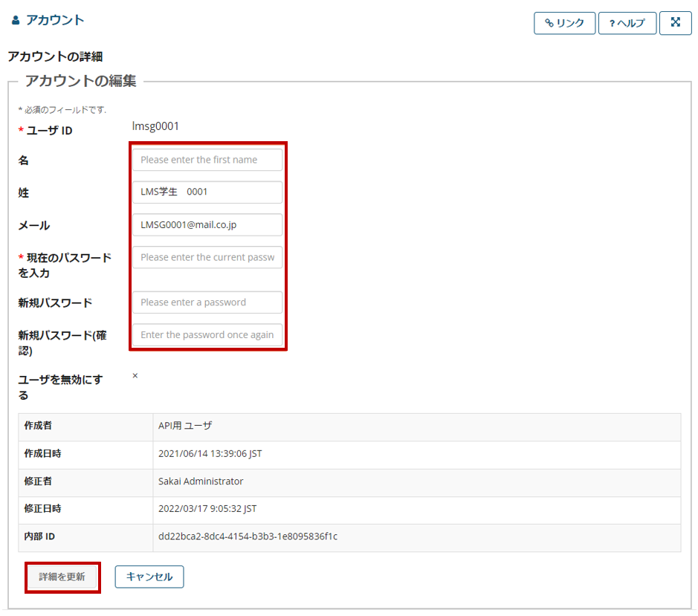698x616 pixels.
Task: Click the 詳細を更新 update button
Action: [62, 577]
